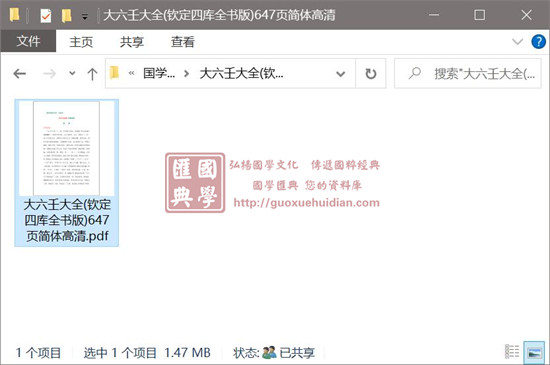Switch to the 查看 ribbon tab
550x365 pixels.
pos(182,42)
